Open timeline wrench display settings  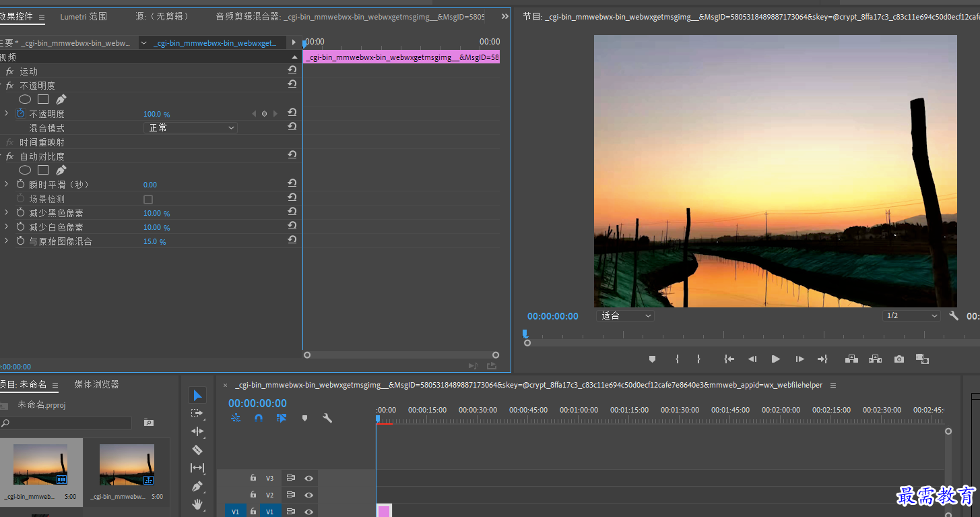[327, 418]
